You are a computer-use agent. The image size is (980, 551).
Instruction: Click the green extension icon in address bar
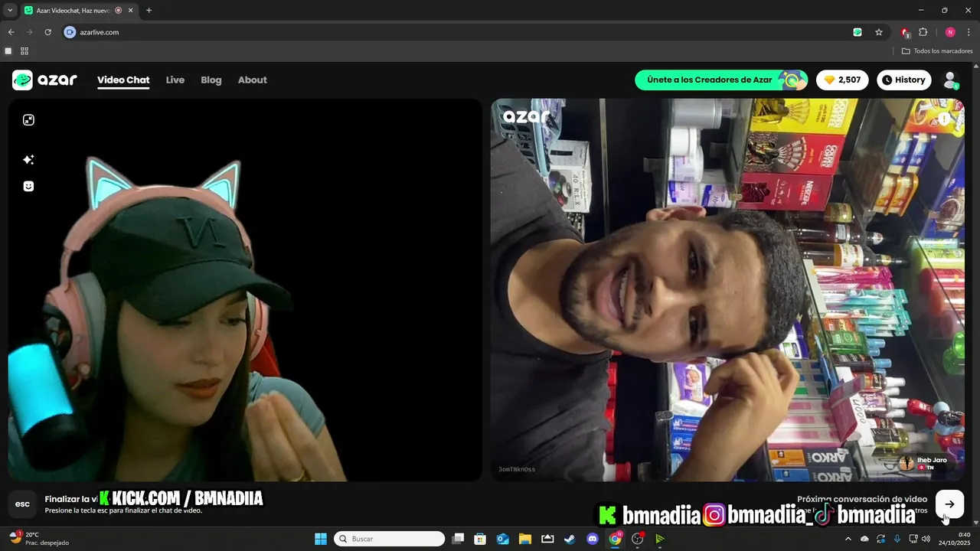tap(857, 32)
